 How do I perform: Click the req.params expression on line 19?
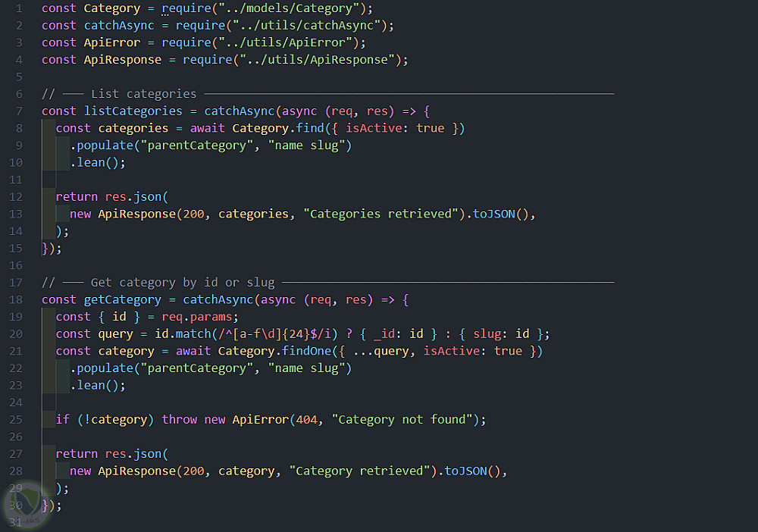[197, 317]
